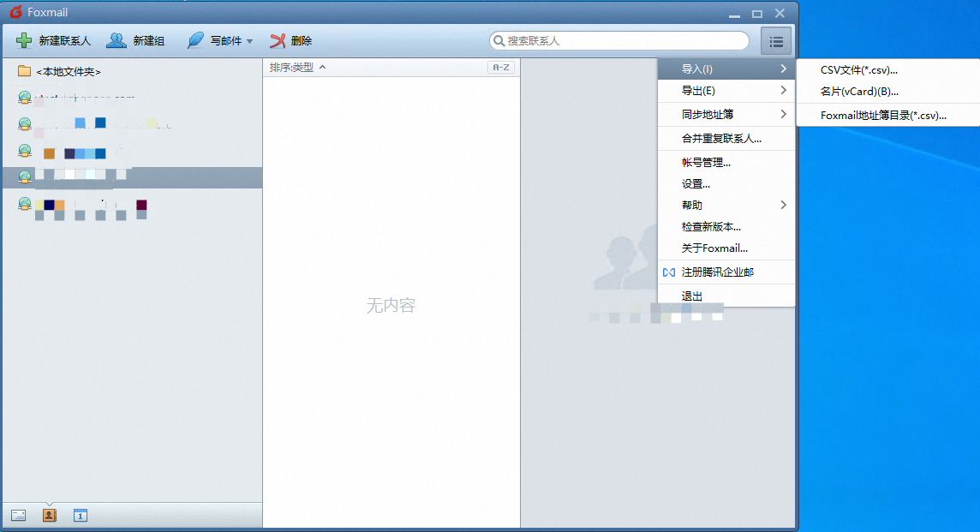The image size is (980, 532).
Task: Open 关于Foxmail... menu item
Action: coord(726,248)
